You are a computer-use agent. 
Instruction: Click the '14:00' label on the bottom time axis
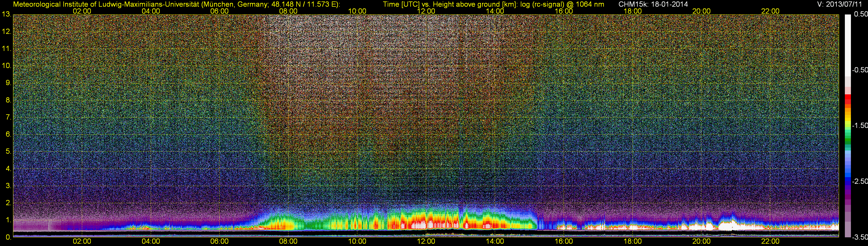tap(495, 241)
